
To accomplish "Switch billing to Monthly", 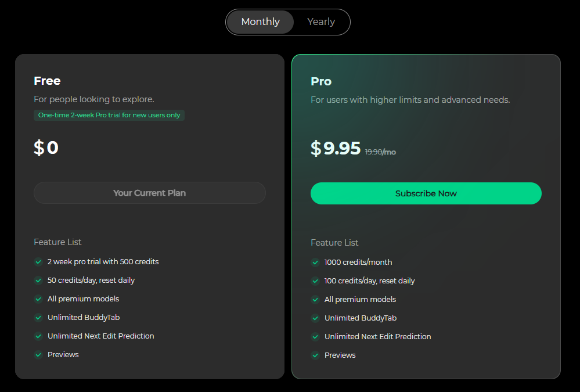I will click(260, 22).
